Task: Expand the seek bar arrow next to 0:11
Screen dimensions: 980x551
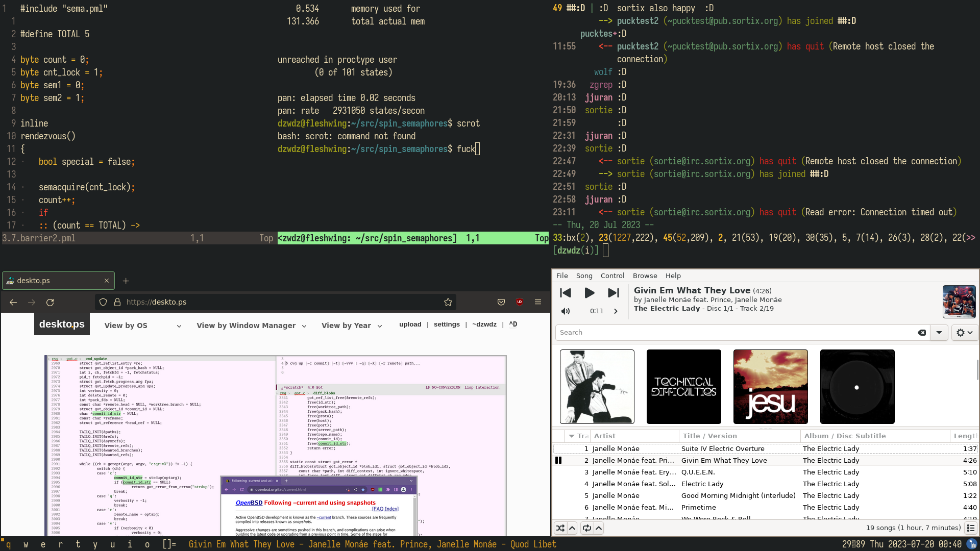Action: (x=616, y=311)
